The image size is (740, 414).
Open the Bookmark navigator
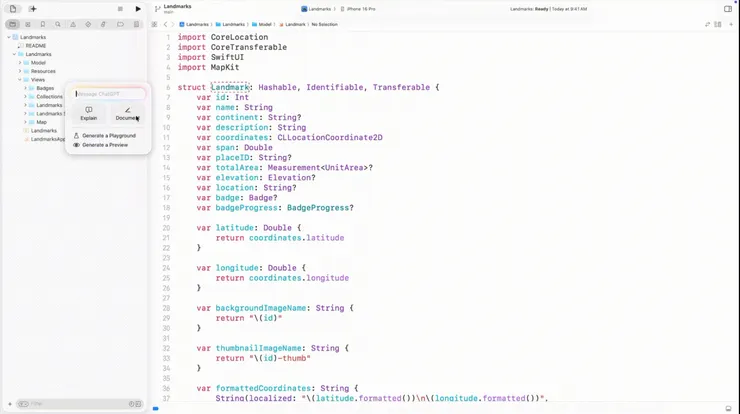click(x=43, y=24)
